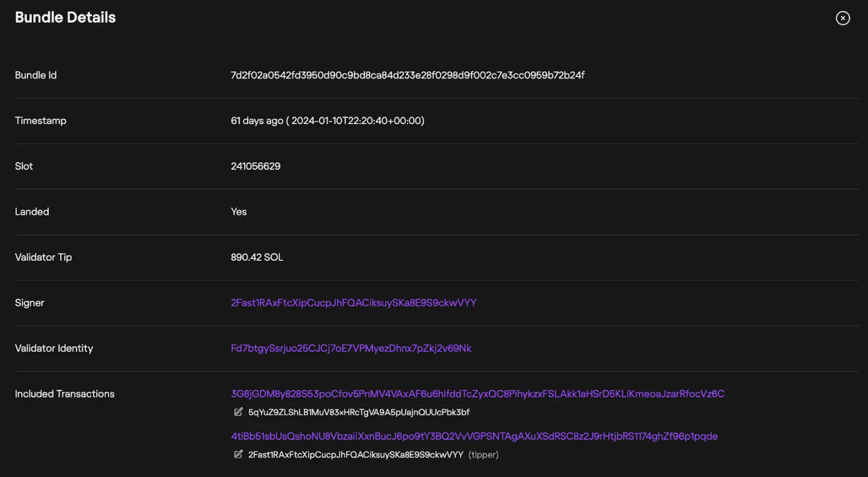This screenshot has height=477, width=868.
Task: Open Validator Identity Fd7btgySsrjuo25CJCj link
Action: [351, 348]
